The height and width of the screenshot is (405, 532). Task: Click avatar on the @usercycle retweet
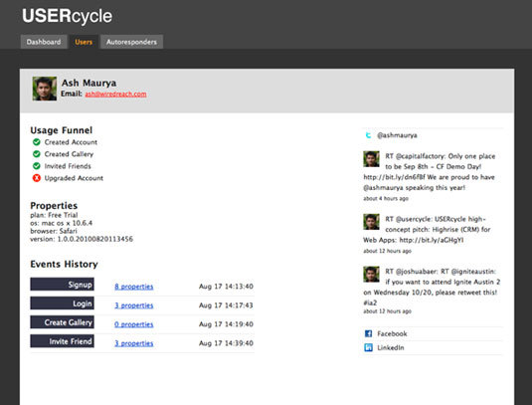click(371, 222)
